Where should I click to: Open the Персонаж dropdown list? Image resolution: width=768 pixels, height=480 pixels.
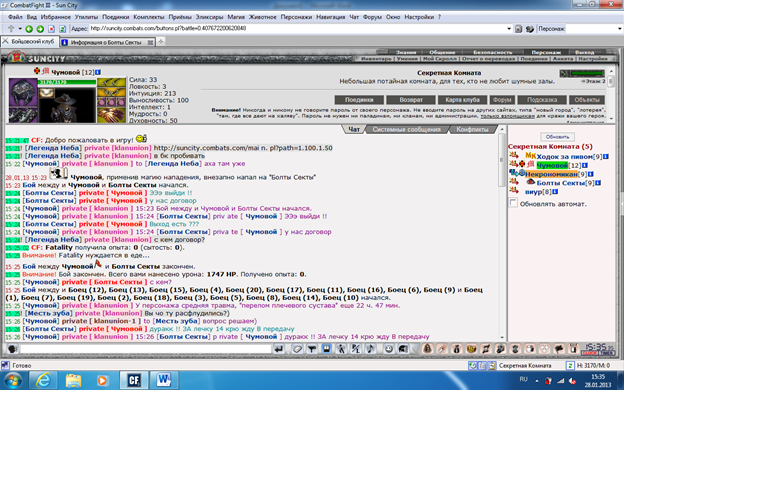coord(620,29)
